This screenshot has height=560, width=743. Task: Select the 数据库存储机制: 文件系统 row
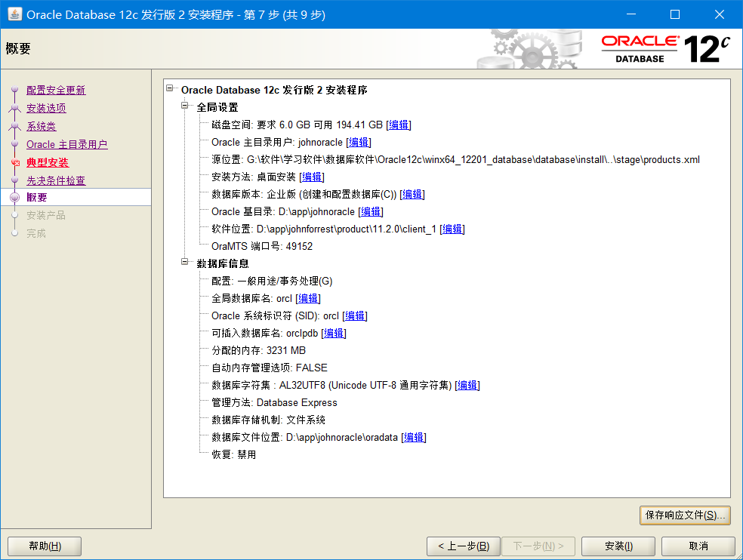[268, 420]
